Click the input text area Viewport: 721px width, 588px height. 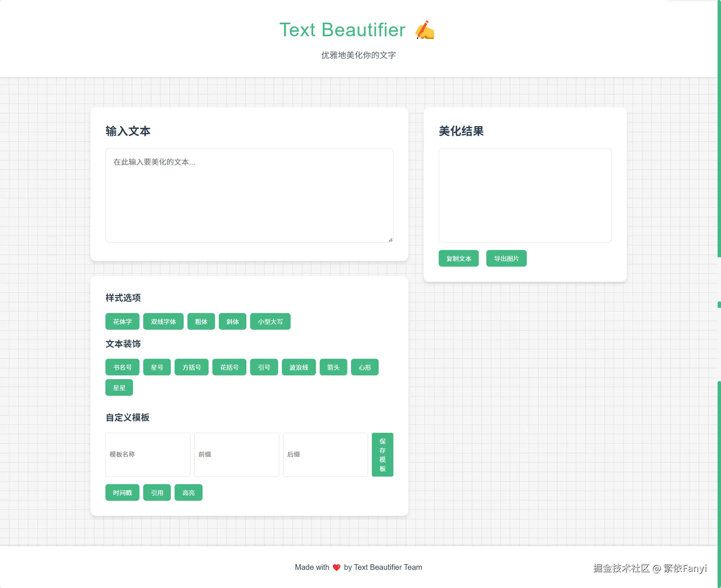[x=249, y=195]
